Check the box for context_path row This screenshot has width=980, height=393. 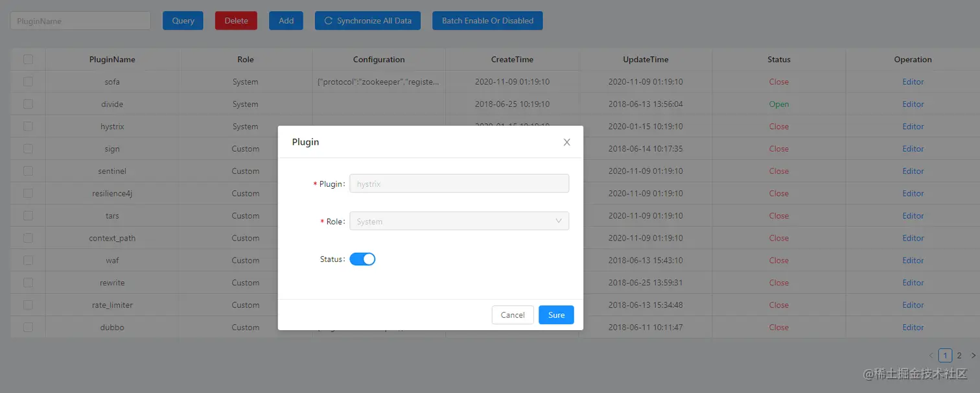pyautogui.click(x=28, y=238)
